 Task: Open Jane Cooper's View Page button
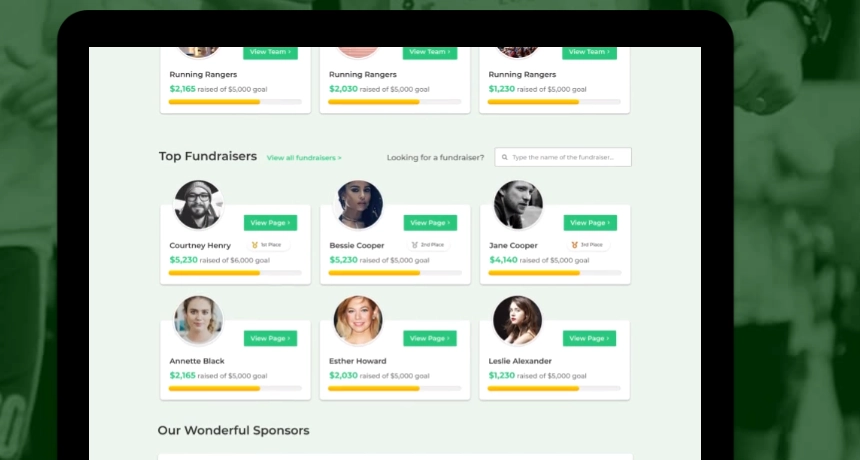tap(590, 223)
